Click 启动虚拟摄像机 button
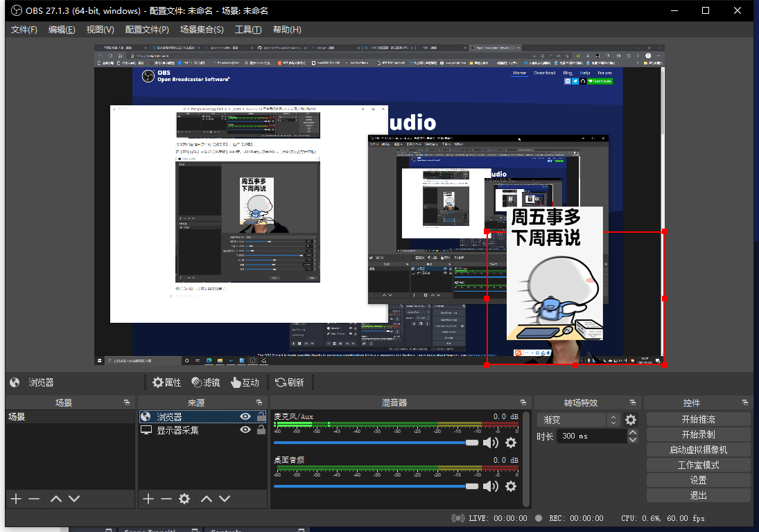The width and height of the screenshot is (759, 532). pyautogui.click(x=699, y=450)
